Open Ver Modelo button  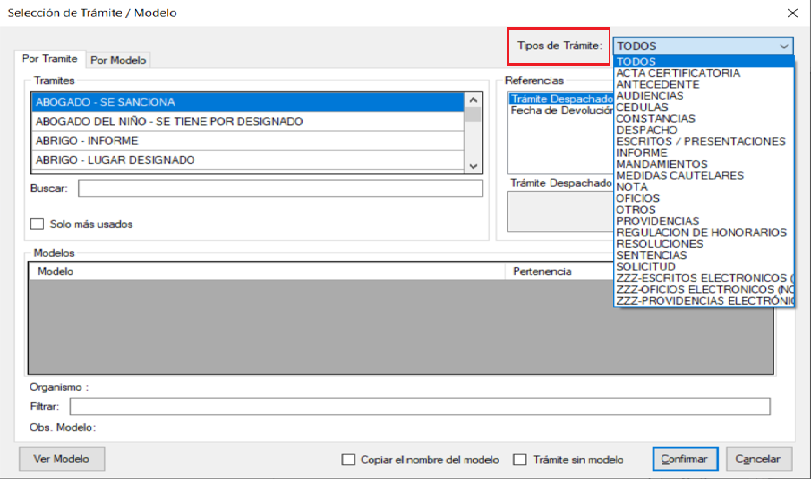(x=62, y=459)
